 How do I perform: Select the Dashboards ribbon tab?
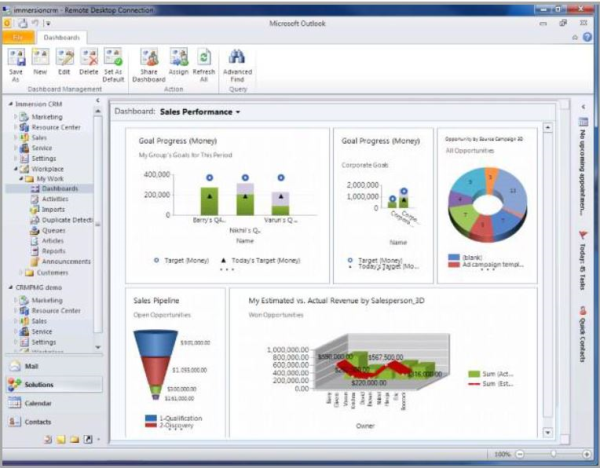[61, 37]
